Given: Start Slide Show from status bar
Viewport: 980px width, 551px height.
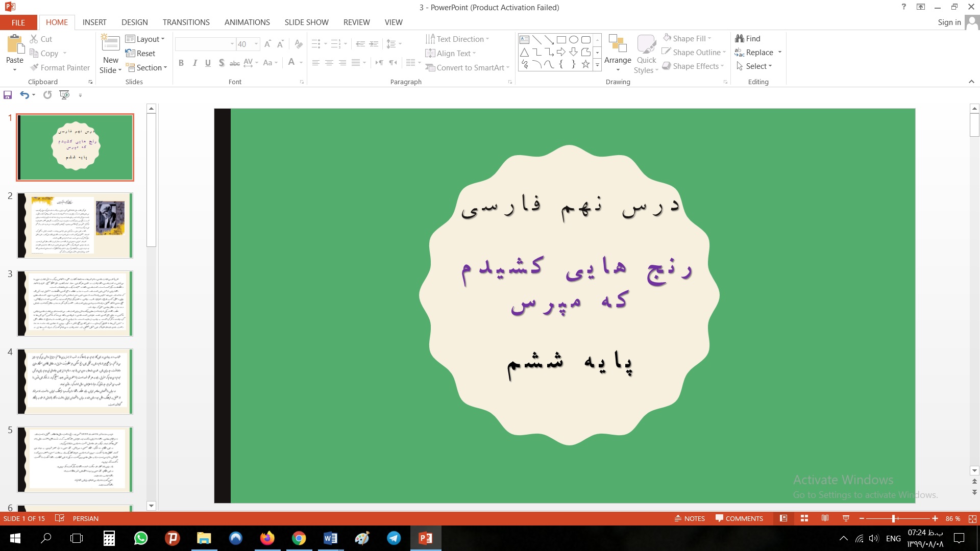Looking at the screenshot, I should pos(846,518).
